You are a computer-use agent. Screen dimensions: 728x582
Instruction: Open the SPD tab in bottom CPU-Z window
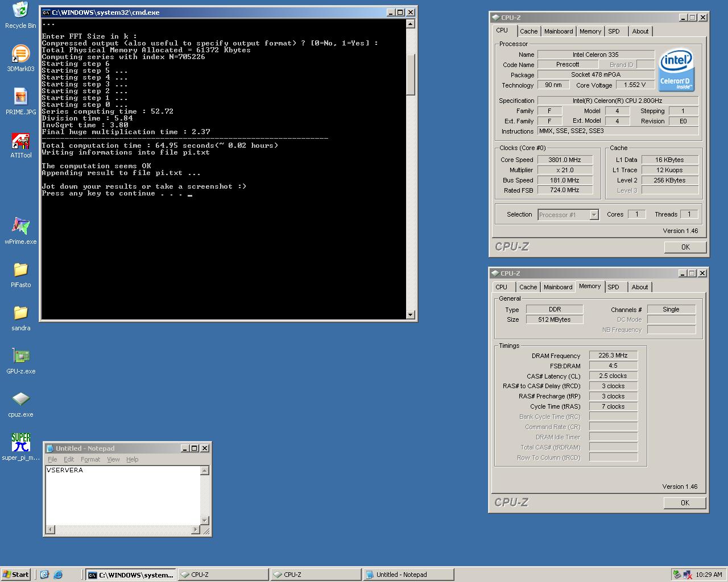(x=614, y=287)
